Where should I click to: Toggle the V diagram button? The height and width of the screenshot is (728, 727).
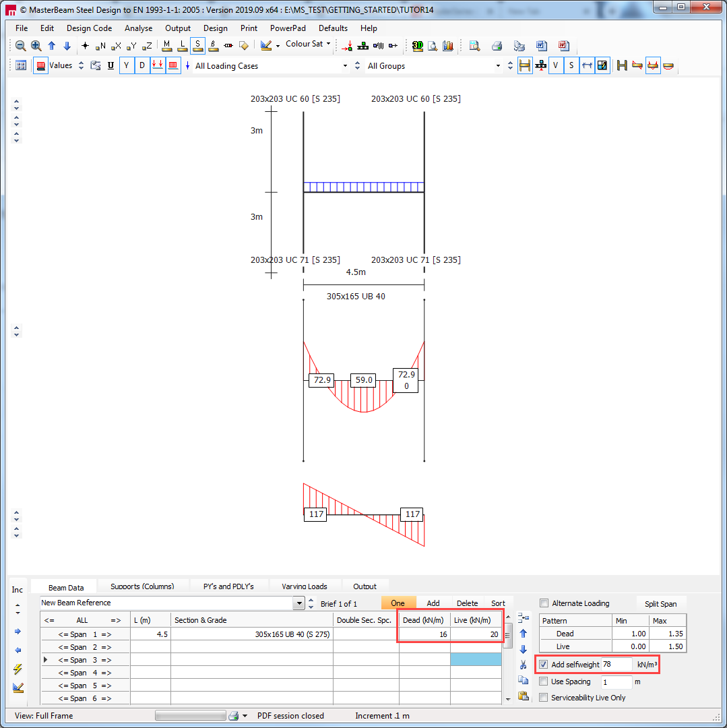point(555,65)
